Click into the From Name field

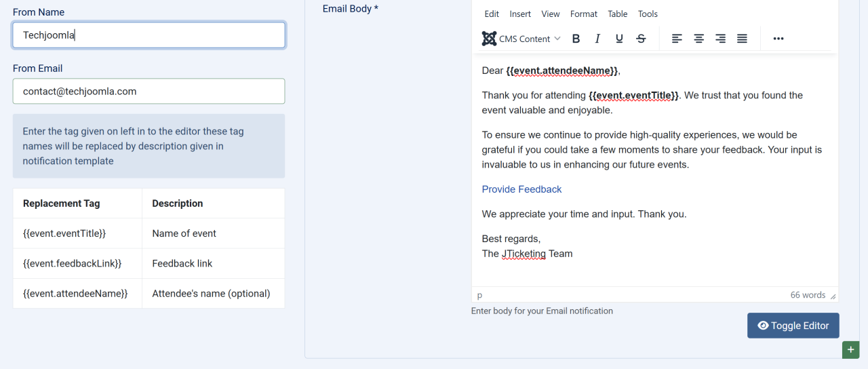click(149, 35)
